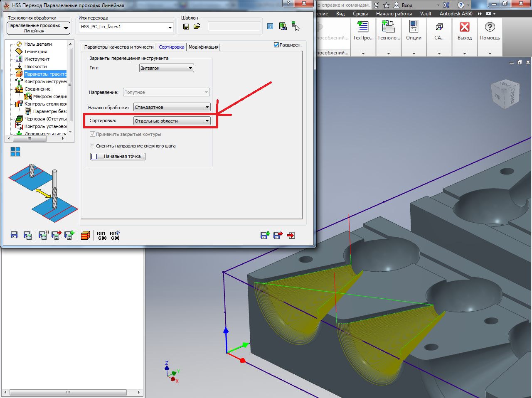Viewport: 532px width, 398px height.
Task: Toggle the Начальная точка checkbox
Action: point(94,157)
